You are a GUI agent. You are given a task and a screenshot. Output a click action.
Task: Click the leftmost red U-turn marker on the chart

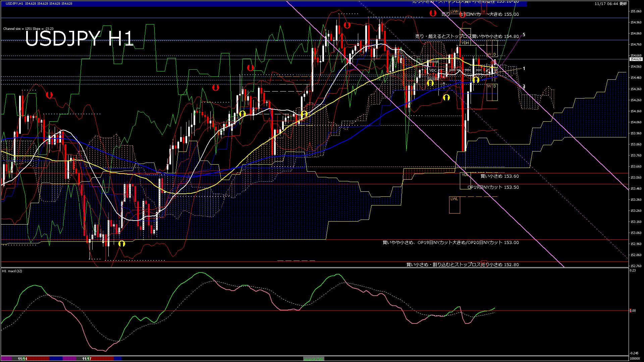[x=50, y=95]
